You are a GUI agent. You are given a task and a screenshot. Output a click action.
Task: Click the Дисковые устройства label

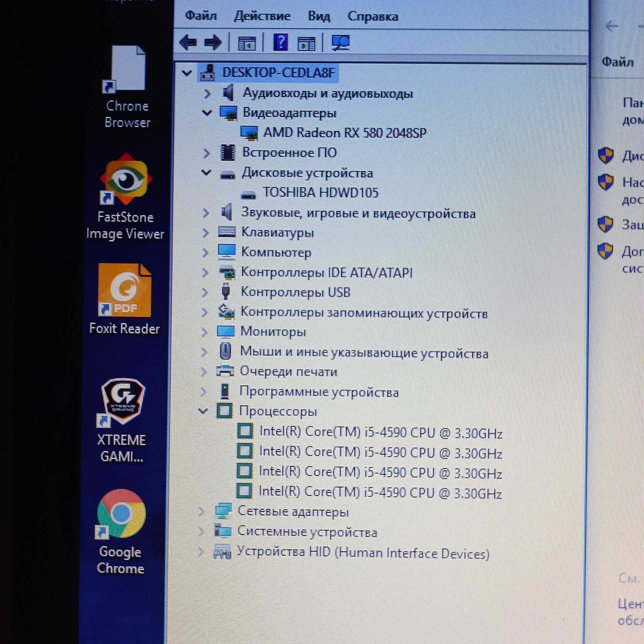coord(307,173)
